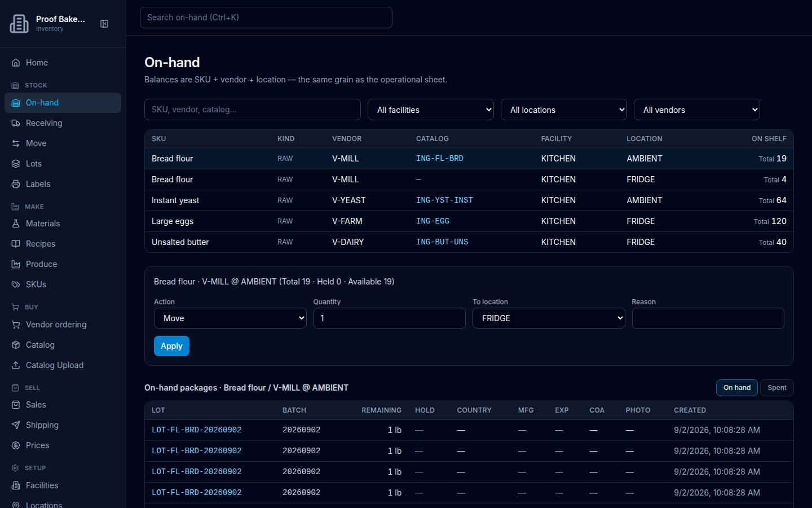Open catalog link ING-BUT-UNS
Image resolution: width=812 pixels, height=508 pixels.
pyautogui.click(x=442, y=242)
